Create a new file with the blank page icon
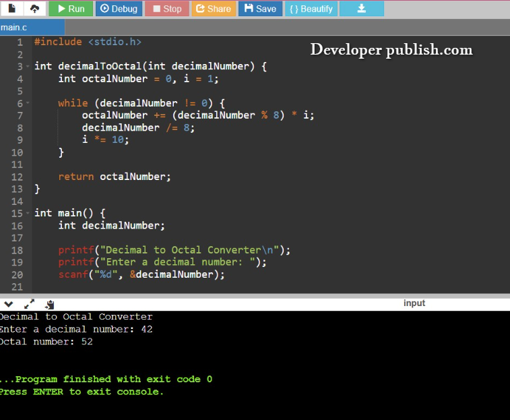This screenshot has width=510, height=420. [12, 9]
